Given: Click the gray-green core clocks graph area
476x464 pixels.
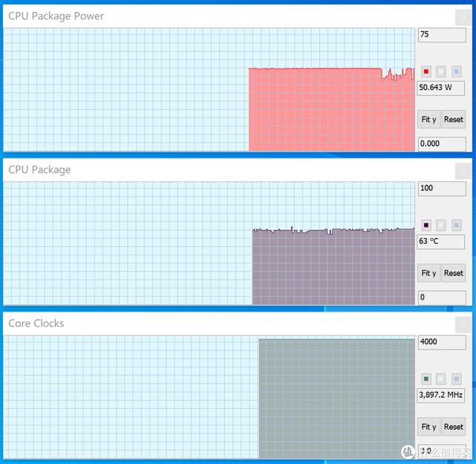Looking at the screenshot, I should pos(337,399).
